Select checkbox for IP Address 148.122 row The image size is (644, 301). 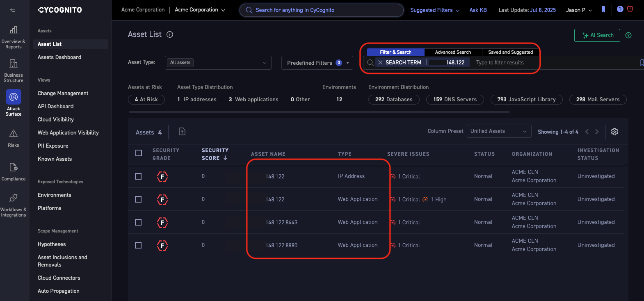(x=138, y=176)
